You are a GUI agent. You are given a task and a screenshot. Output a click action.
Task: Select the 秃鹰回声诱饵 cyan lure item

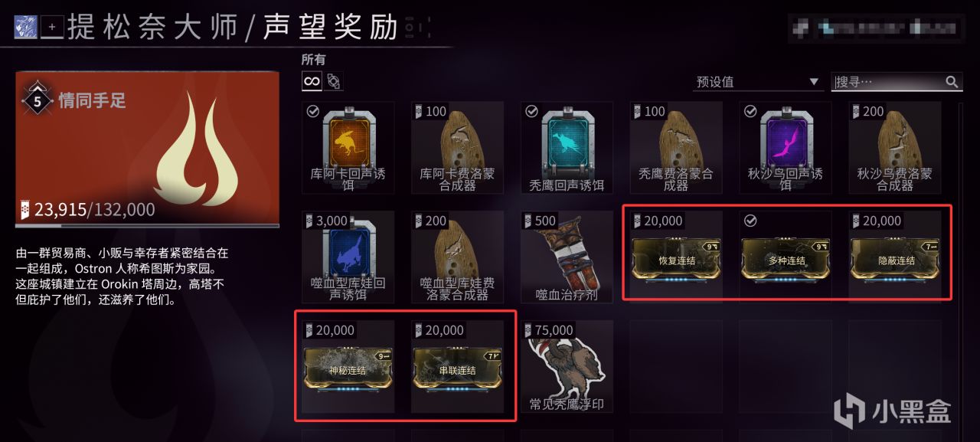coord(567,148)
